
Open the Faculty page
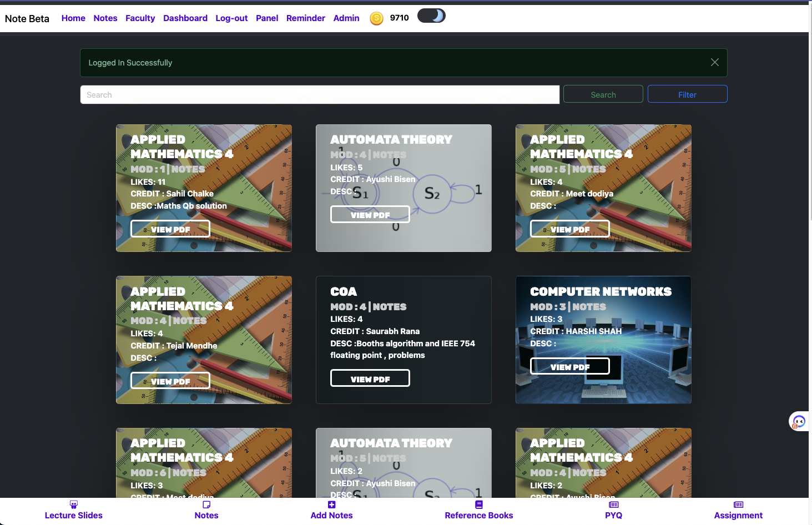coord(140,18)
